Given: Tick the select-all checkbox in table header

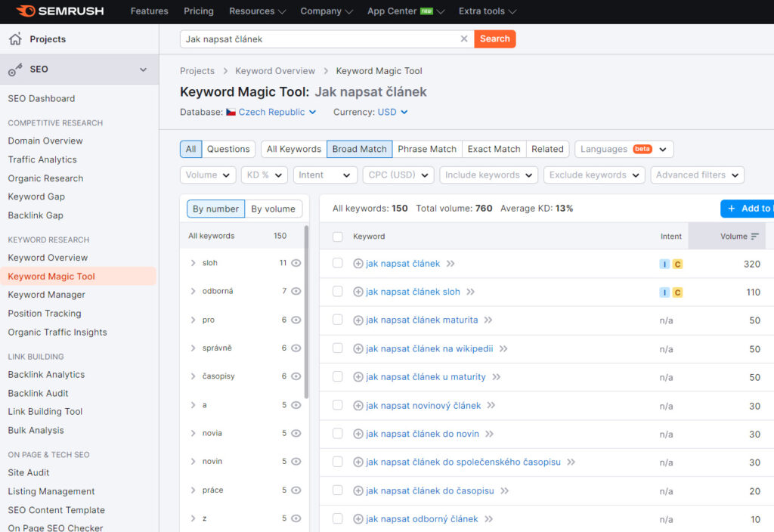Looking at the screenshot, I should click(x=338, y=237).
